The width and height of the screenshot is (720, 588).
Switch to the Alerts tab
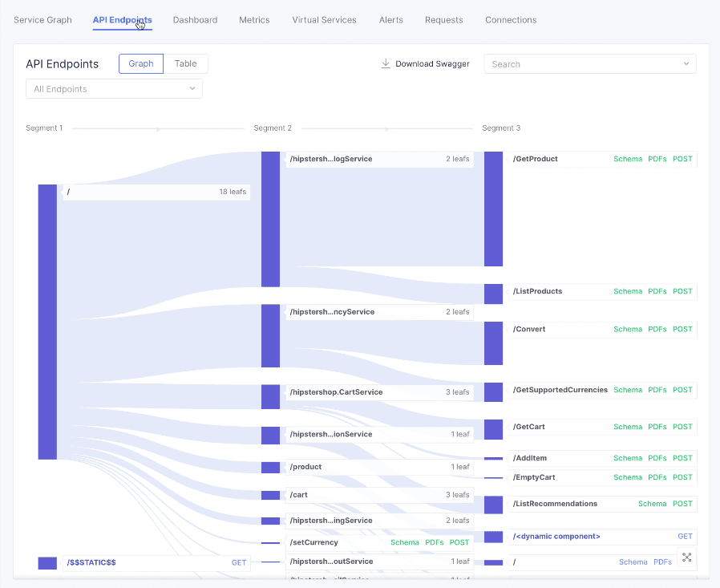click(391, 20)
